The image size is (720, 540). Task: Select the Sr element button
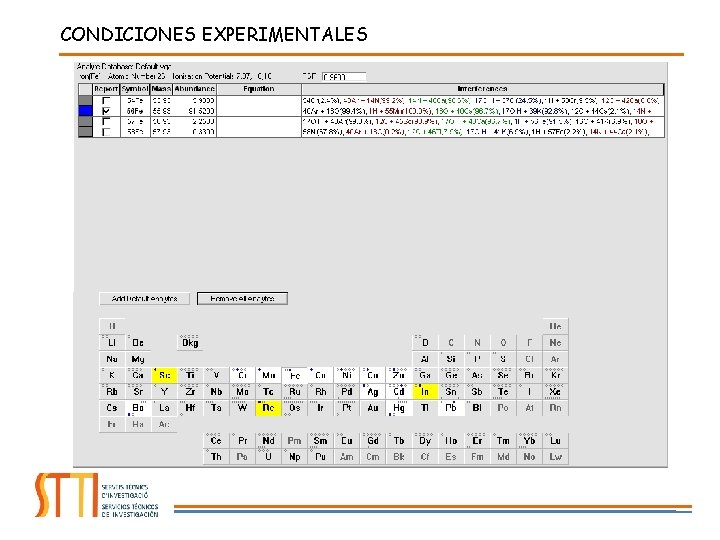tap(138, 392)
